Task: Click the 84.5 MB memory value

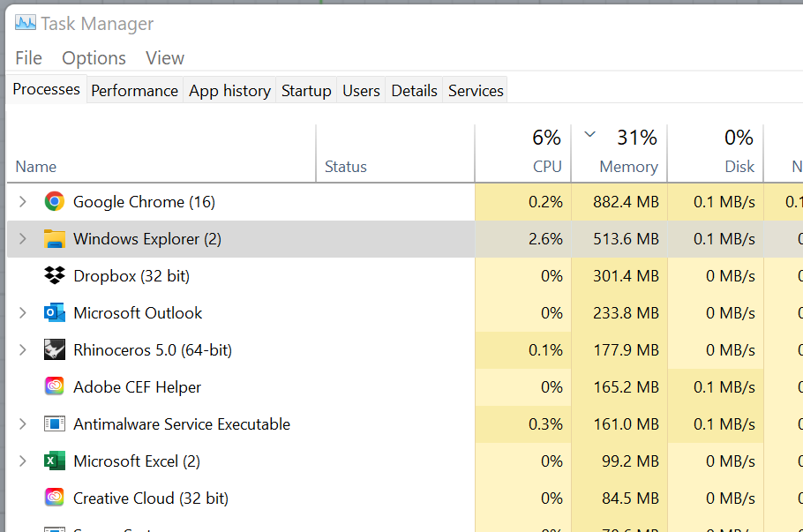Action: (630, 498)
